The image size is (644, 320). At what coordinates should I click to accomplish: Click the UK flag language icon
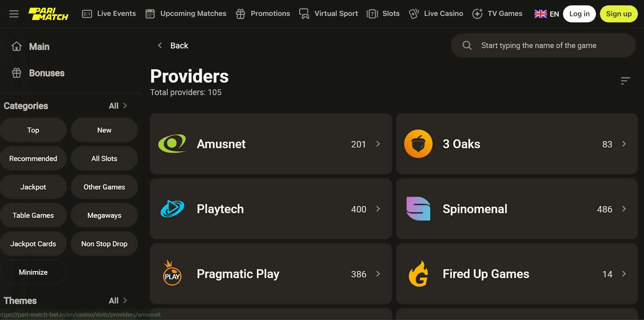point(541,14)
